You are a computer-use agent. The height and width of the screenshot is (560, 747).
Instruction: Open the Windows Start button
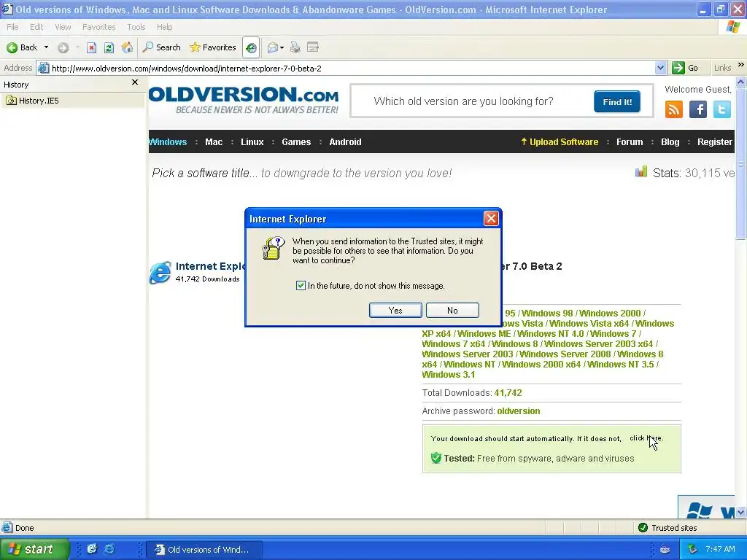[34, 549]
